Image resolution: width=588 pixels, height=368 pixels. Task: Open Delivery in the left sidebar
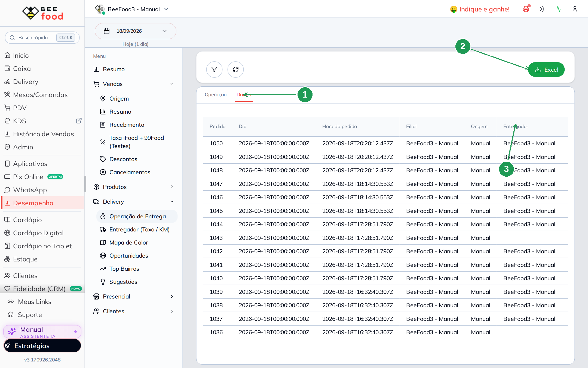[x=42, y=82]
